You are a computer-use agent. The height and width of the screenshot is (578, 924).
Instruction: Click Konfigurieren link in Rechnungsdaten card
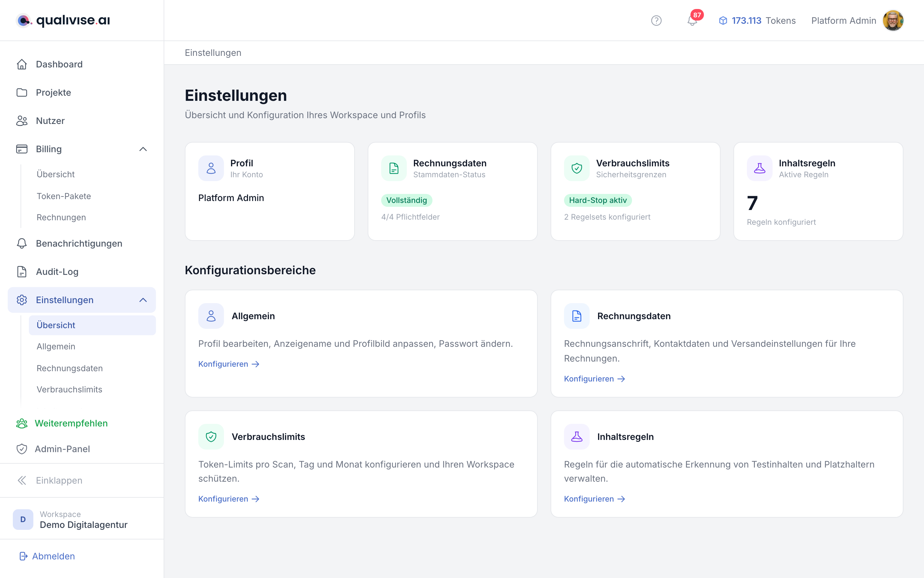click(595, 379)
